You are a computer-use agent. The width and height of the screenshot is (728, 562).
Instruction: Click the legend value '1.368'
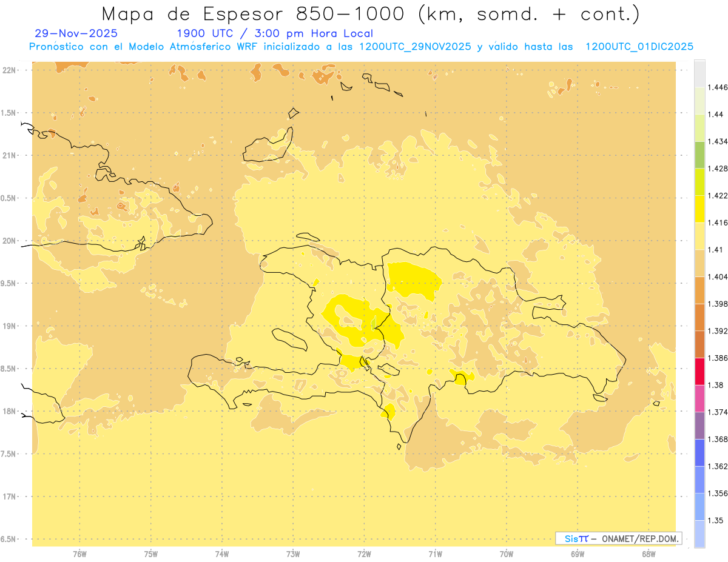click(718, 439)
